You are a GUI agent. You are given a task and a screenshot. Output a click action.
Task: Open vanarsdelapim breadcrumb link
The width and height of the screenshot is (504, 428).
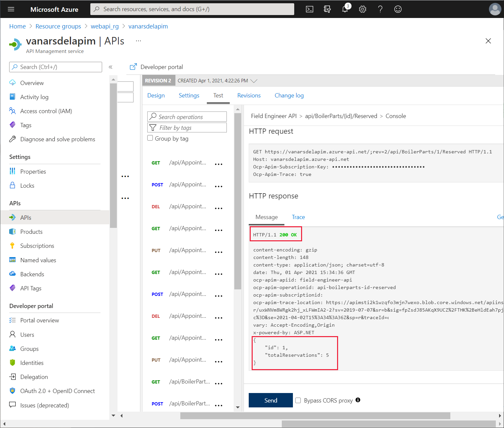click(148, 26)
